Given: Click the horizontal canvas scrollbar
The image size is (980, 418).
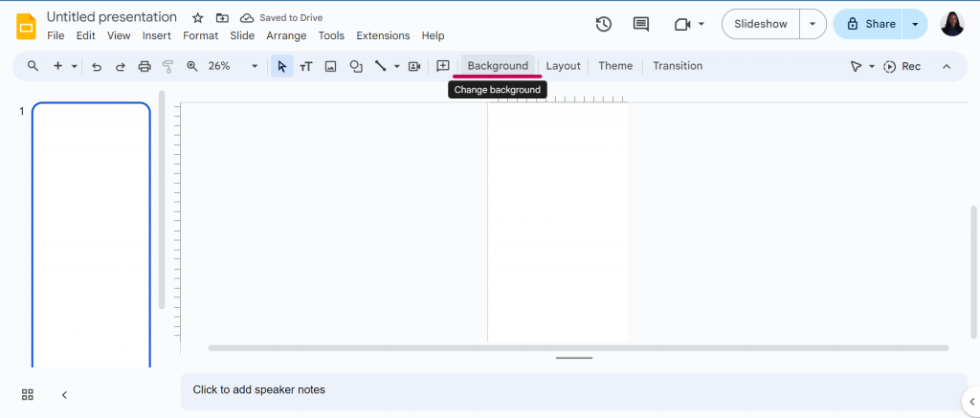Looking at the screenshot, I should (x=578, y=348).
